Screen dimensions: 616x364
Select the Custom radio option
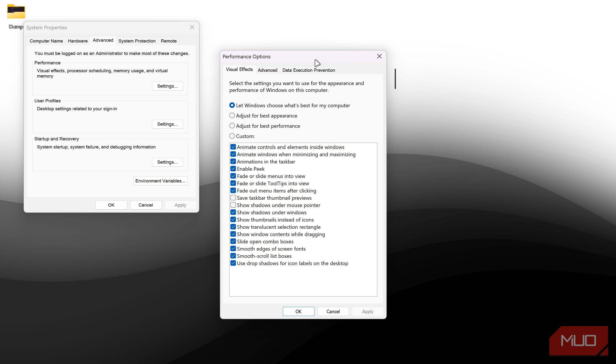tap(242, 136)
